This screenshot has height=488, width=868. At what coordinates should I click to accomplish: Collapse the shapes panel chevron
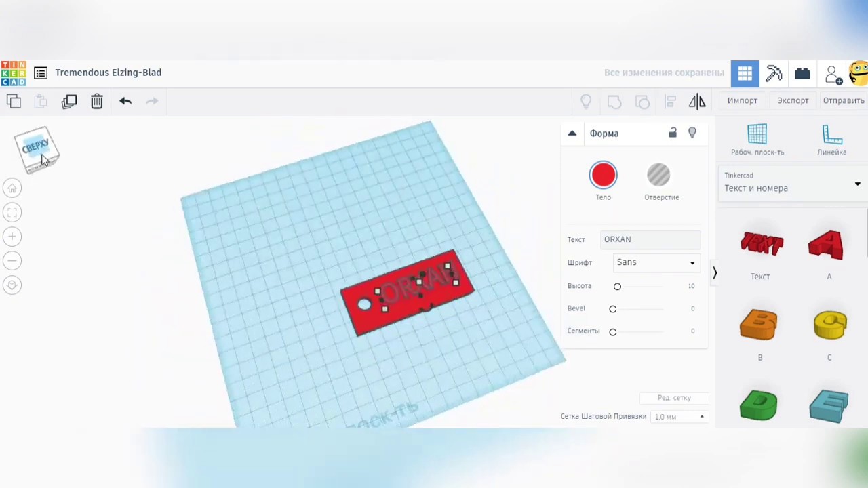pyautogui.click(x=714, y=272)
